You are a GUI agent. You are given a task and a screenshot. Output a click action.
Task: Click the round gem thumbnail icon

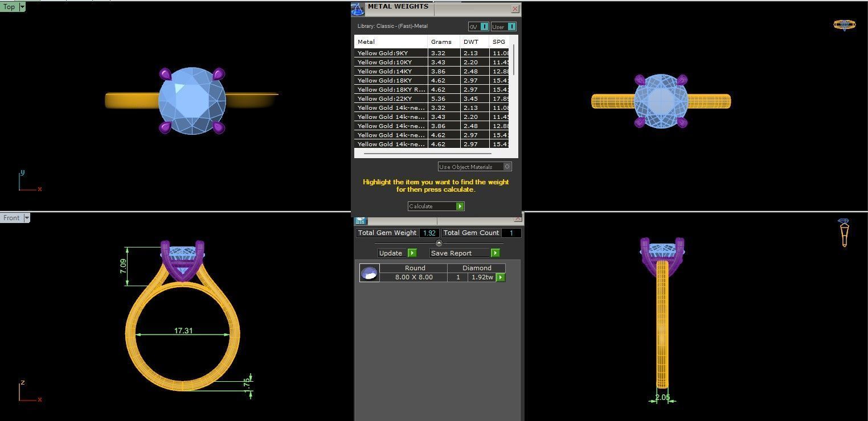[370, 273]
